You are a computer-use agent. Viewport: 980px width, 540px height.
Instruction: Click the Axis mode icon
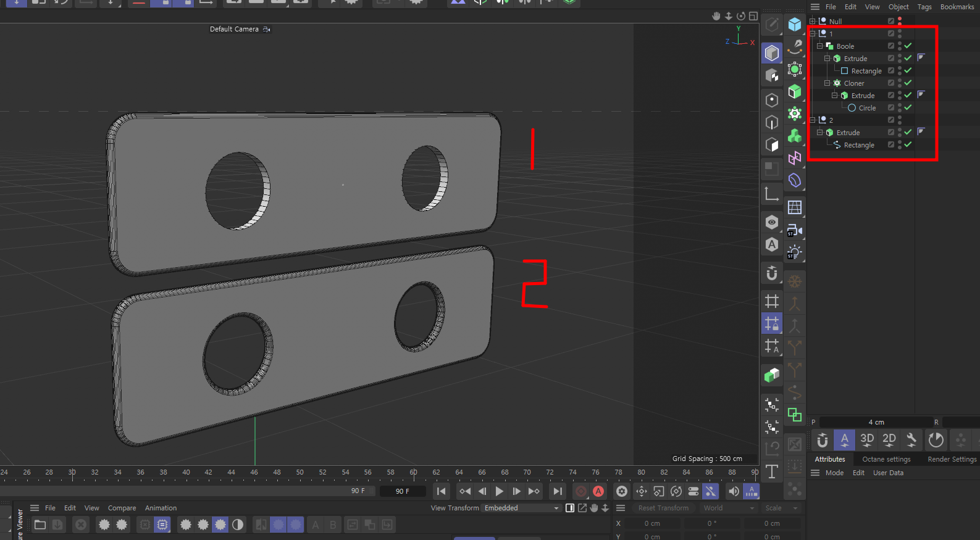(x=772, y=194)
